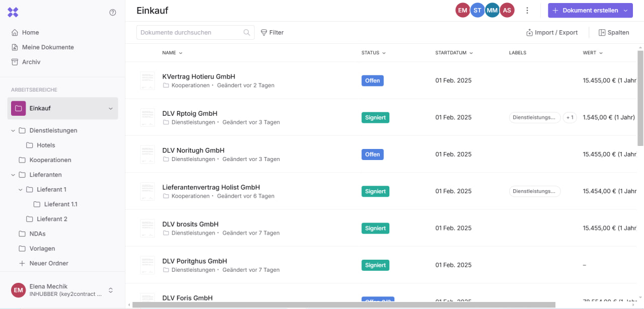The image size is (644, 309).
Task: Open the Filter funnel option
Action: click(272, 33)
